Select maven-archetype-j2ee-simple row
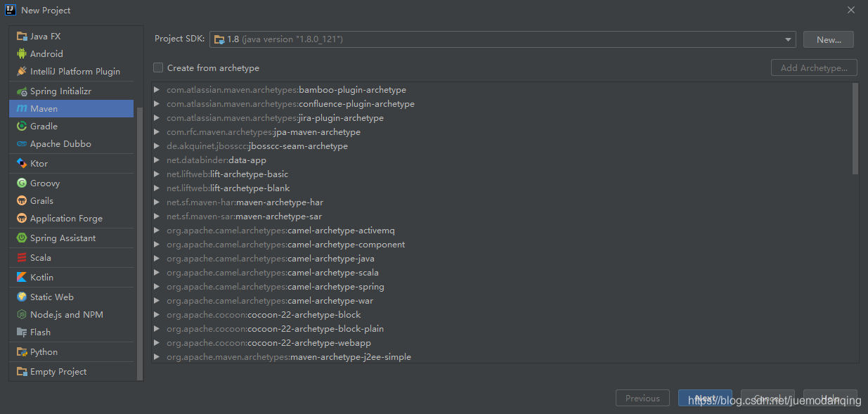This screenshot has width=868, height=414. (x=502, y=357)
